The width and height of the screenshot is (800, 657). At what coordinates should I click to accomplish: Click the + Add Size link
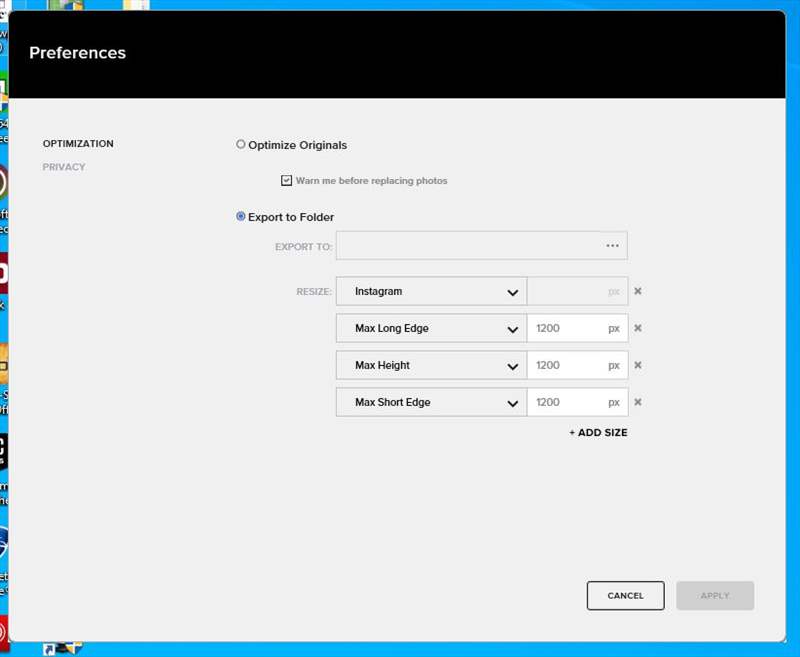coord(598,433)
